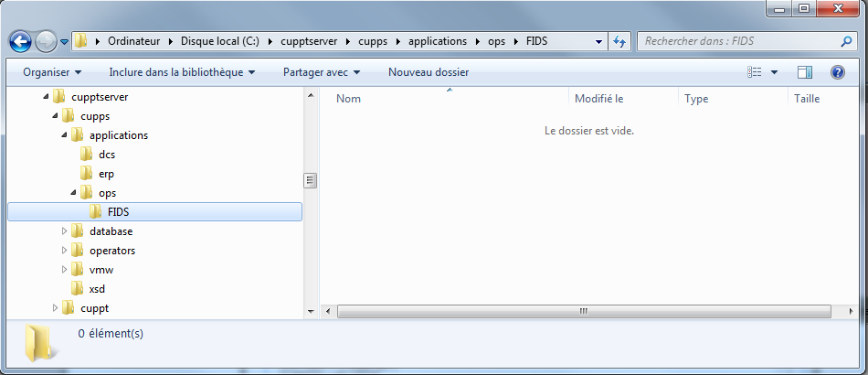
Task: Open view options dropdown arrow
Action: [775, 72]
